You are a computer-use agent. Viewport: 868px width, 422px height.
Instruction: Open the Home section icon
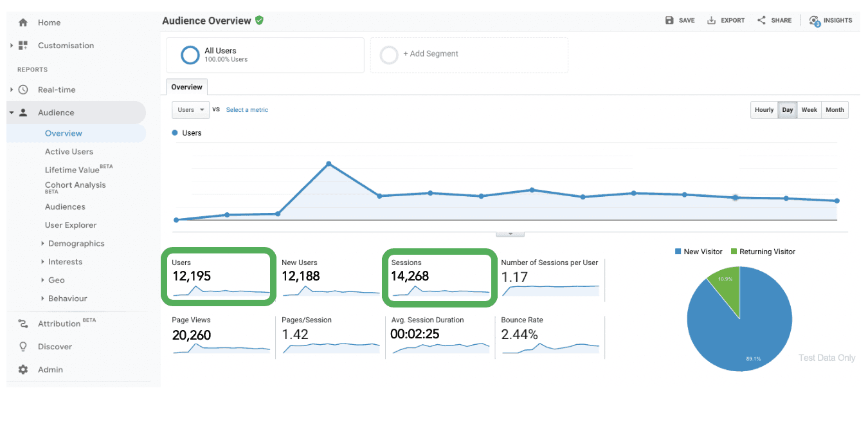(23, 23)
